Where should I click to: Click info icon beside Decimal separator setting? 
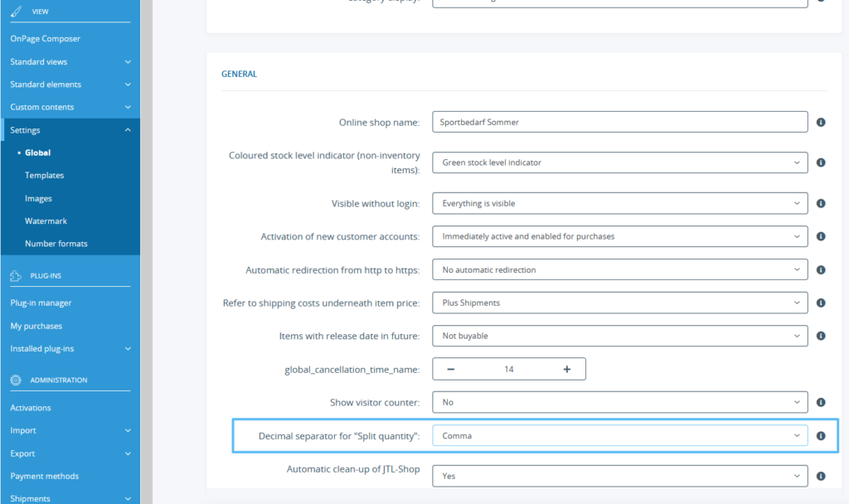pyautogui.click(x=821, y=435)
